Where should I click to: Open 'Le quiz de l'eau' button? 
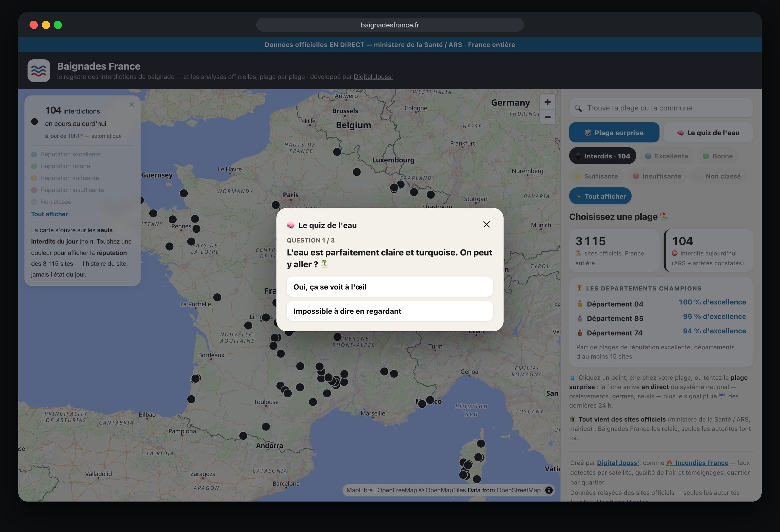click(708, 132)
